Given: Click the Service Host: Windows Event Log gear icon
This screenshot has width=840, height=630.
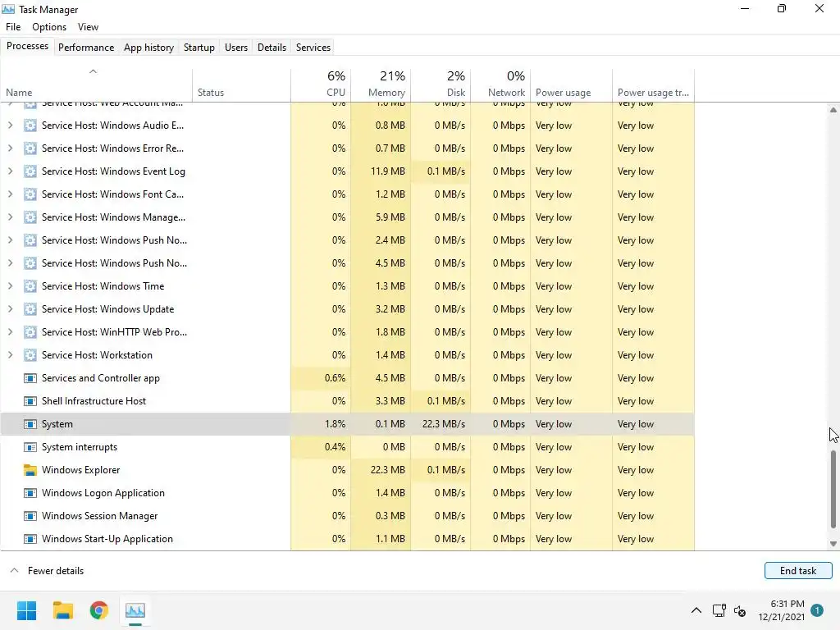Looking at the screenshot, I should coord(30,171).
